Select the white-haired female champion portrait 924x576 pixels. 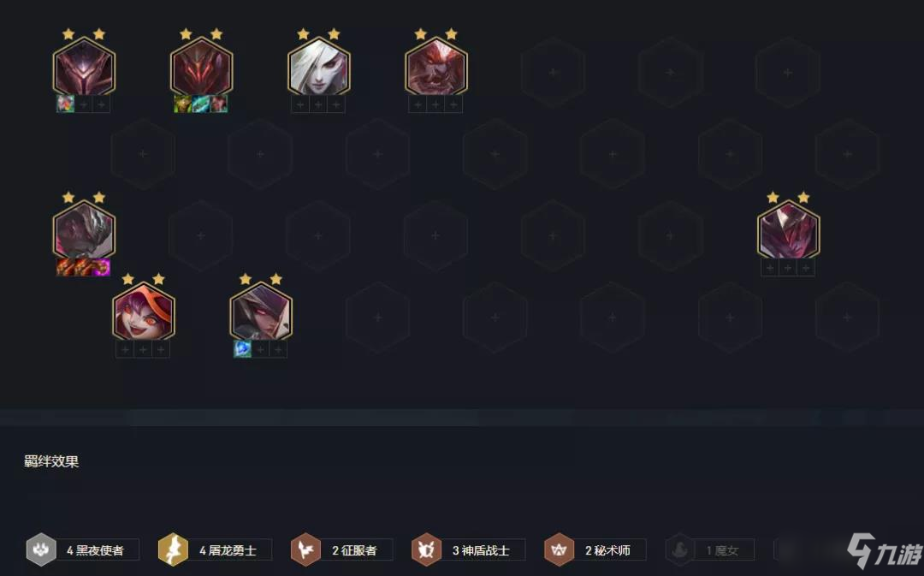tap(319, 67)
